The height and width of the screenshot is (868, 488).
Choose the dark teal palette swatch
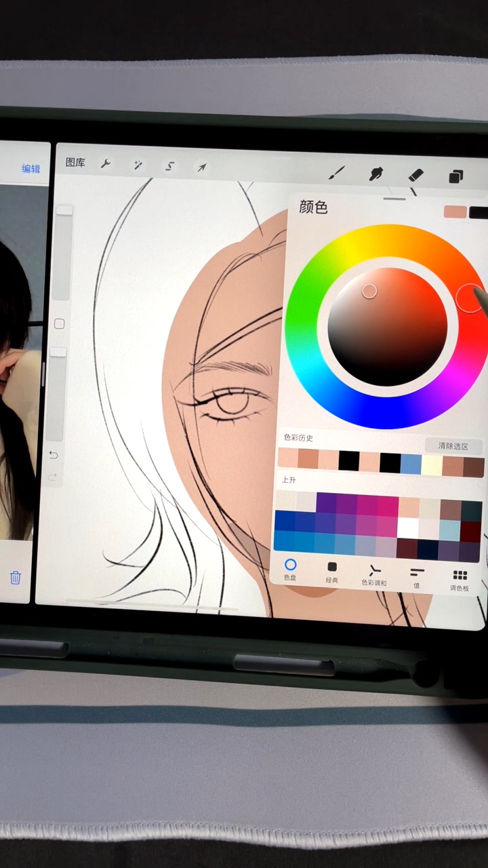[471, 511]
